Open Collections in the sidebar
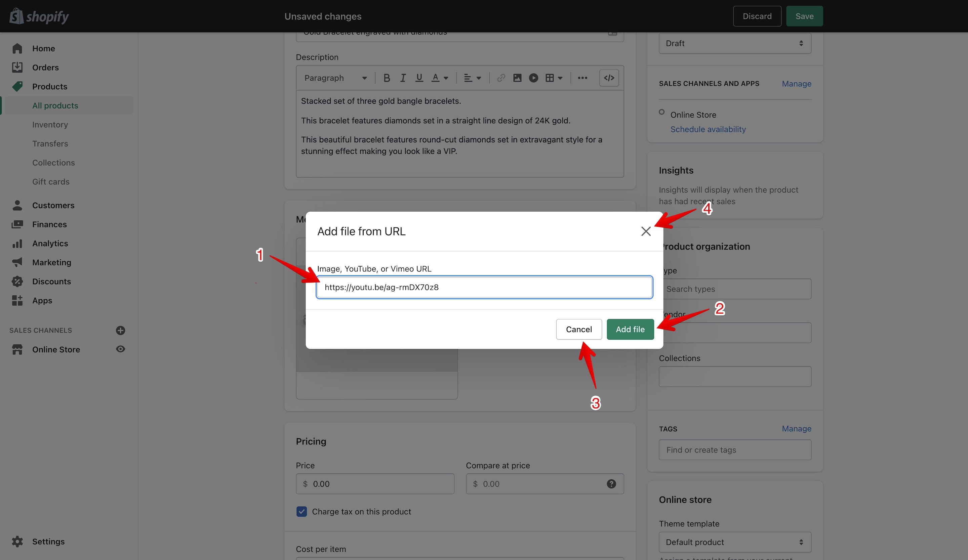The width and height of the screenshot is (968, 560). [53, 163]
